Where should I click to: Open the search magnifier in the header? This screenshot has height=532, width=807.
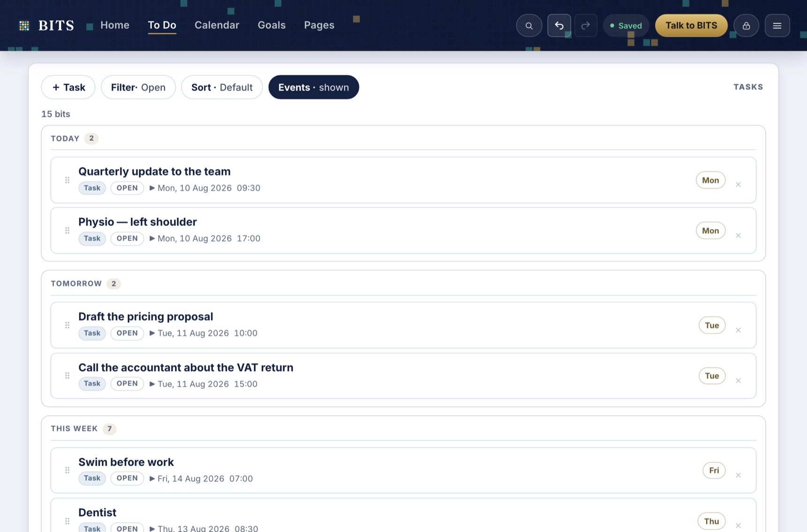[529, 25]
